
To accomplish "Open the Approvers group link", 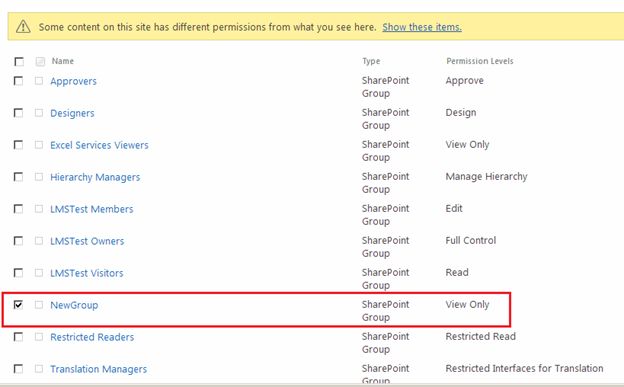I will coord(73,81).
